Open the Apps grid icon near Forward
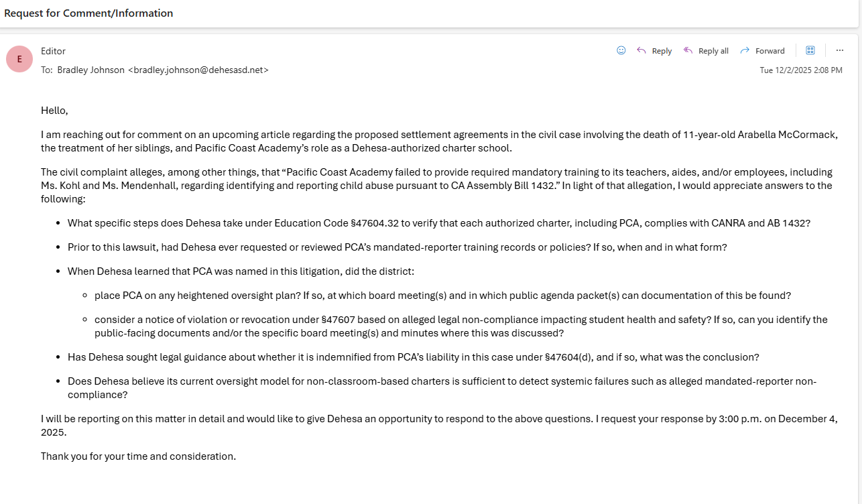The image size is (862, 504). coord(810,50)
